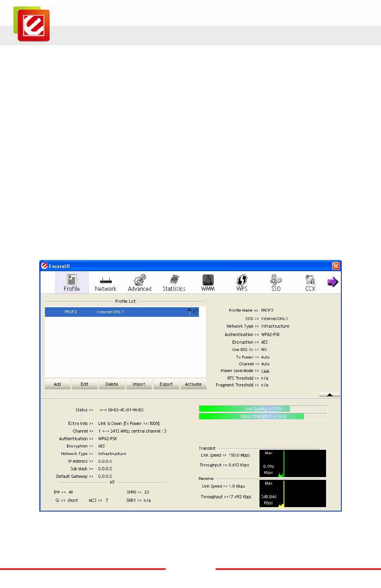The width and height of the screenshot is (381, 588).
Task: Open the WPS icon
Action: (242, 280)
